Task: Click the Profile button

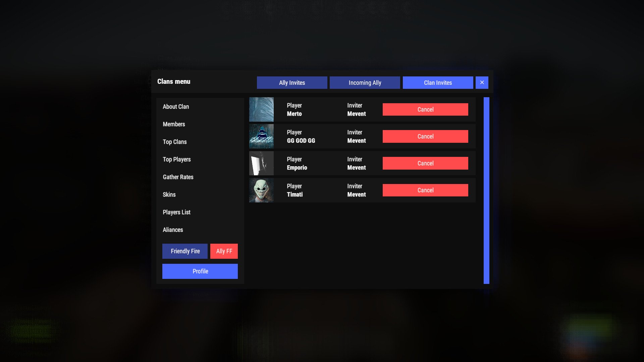Action: click(x=200, y=271)
